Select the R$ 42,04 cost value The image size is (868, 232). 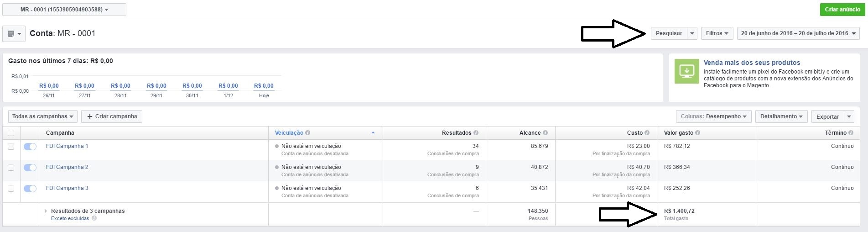click(639, 188)
